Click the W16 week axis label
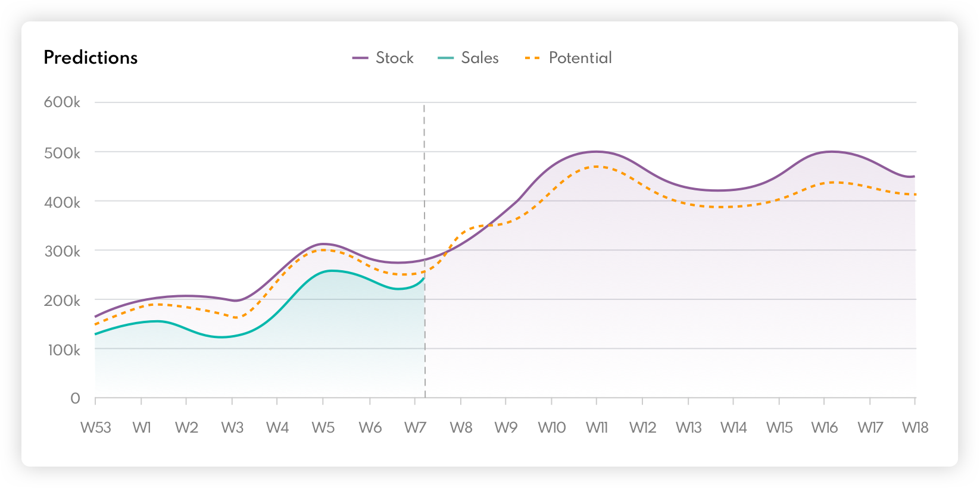The height and width of the screenshot is (488, 980). (825, 427)
